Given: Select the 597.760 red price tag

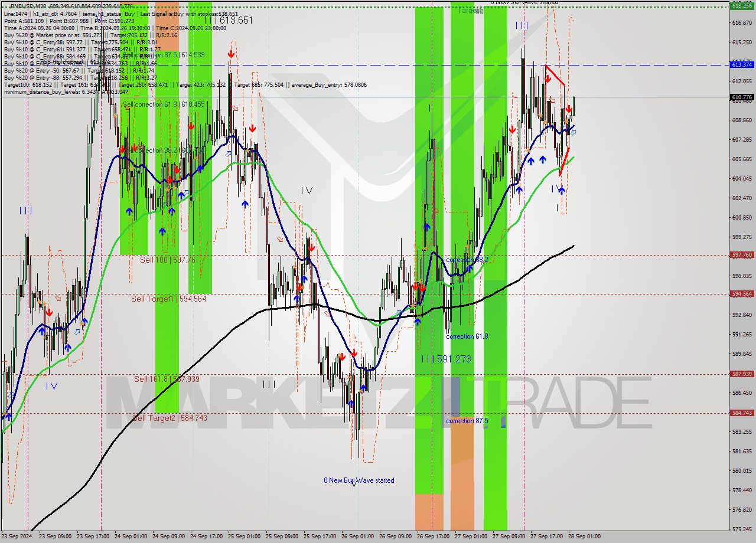Looking at the screenshot, I should [742, 255].
